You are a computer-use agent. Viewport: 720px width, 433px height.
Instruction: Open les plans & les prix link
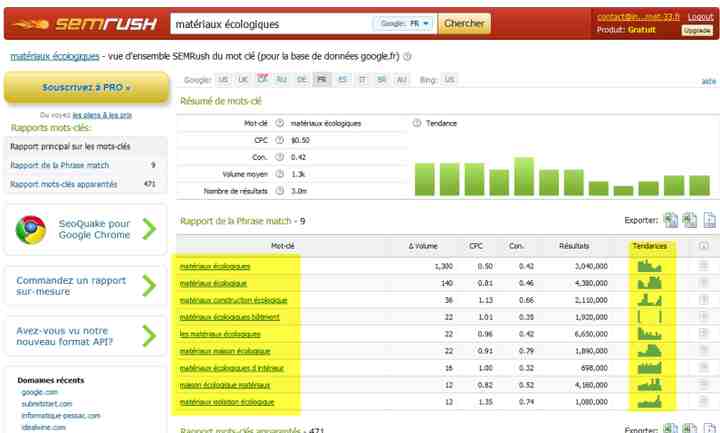point(102,115)
